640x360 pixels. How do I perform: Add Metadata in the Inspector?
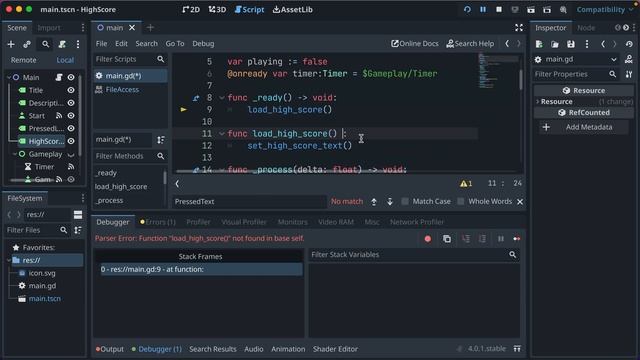(x=584, y=127)
